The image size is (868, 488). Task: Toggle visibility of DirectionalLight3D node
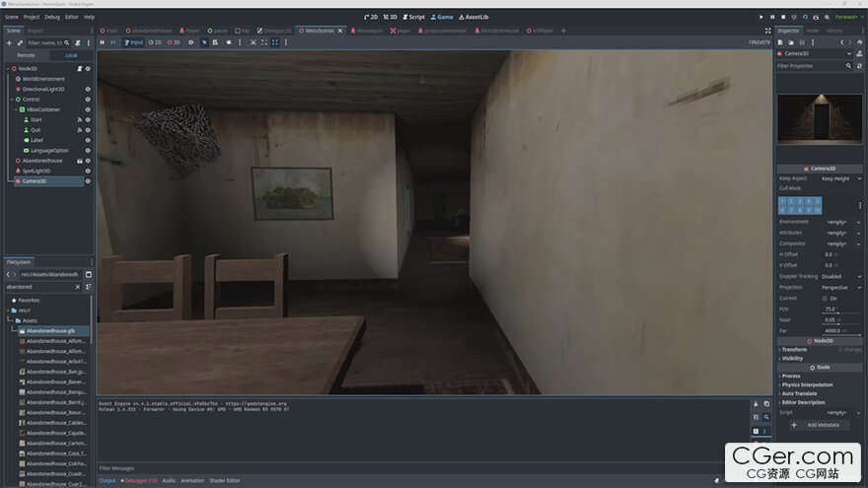click(88, 89)
